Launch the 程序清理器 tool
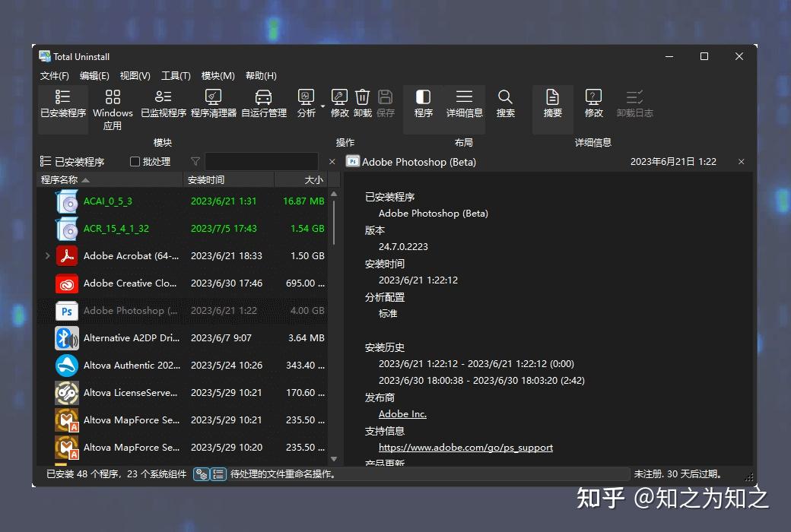This screenshot has height=532, width=791. (x=214, y=104)
